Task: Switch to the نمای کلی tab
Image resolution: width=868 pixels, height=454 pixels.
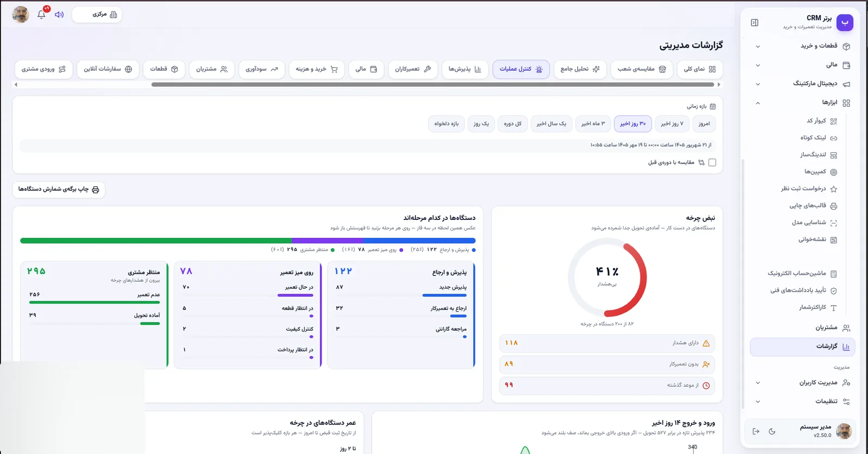Action: point(700,69)
